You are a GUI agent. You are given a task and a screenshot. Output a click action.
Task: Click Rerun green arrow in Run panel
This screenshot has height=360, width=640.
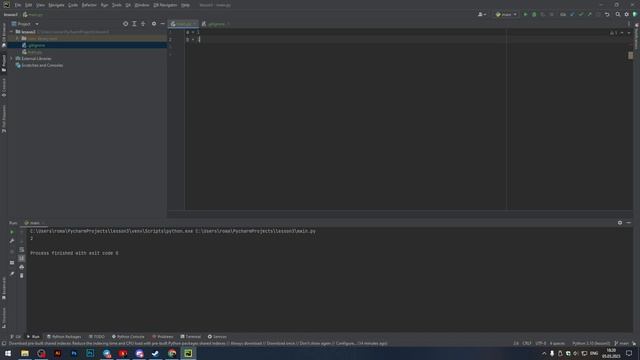[x=12, y=232]
